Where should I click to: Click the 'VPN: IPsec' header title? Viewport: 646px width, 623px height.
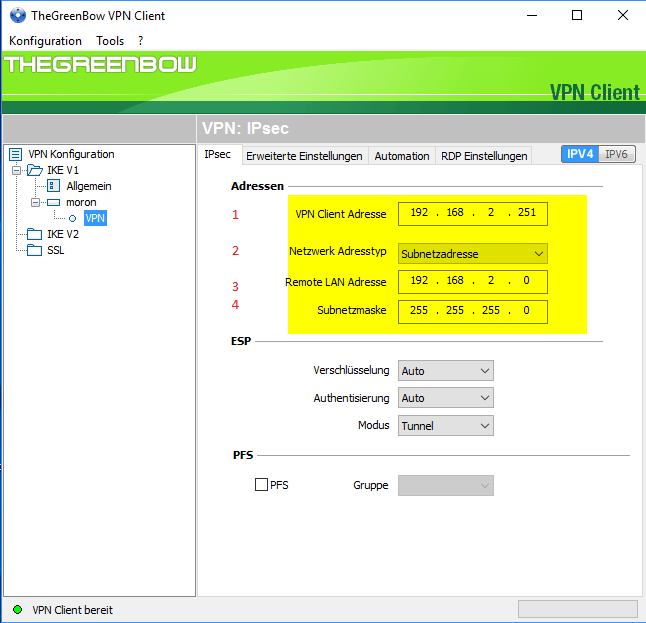(245, 128)
